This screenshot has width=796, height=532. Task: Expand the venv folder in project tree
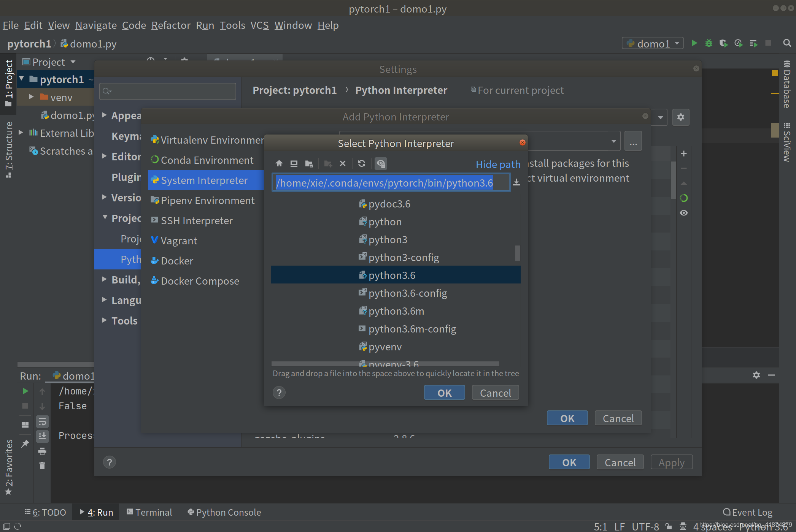point(32,97)
